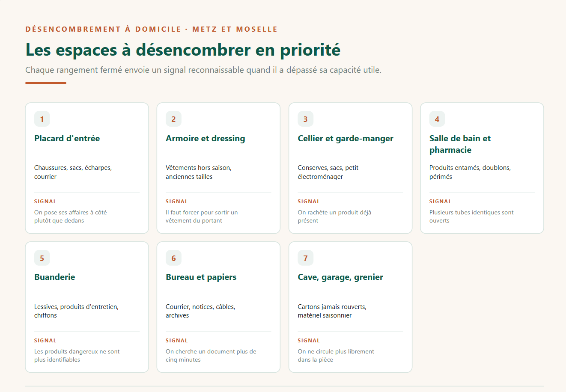Click the number 1 badge on Placard d'entrée card

coord(42,119)
